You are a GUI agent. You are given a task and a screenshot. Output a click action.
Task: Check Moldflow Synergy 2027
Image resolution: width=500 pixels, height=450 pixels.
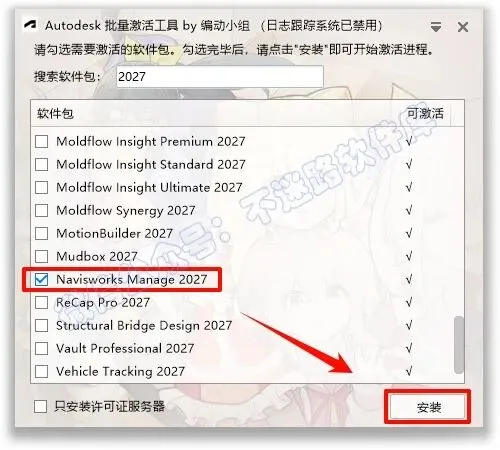[x=41, y=210]
